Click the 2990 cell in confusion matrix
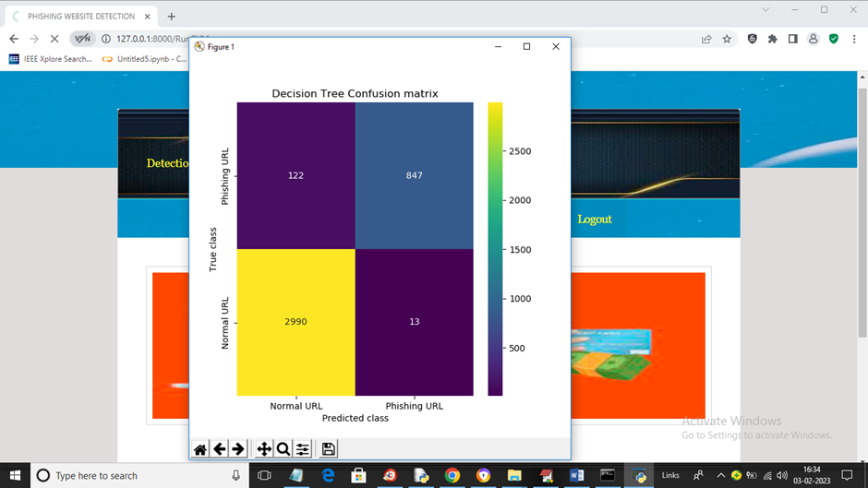 click(296, 322)
